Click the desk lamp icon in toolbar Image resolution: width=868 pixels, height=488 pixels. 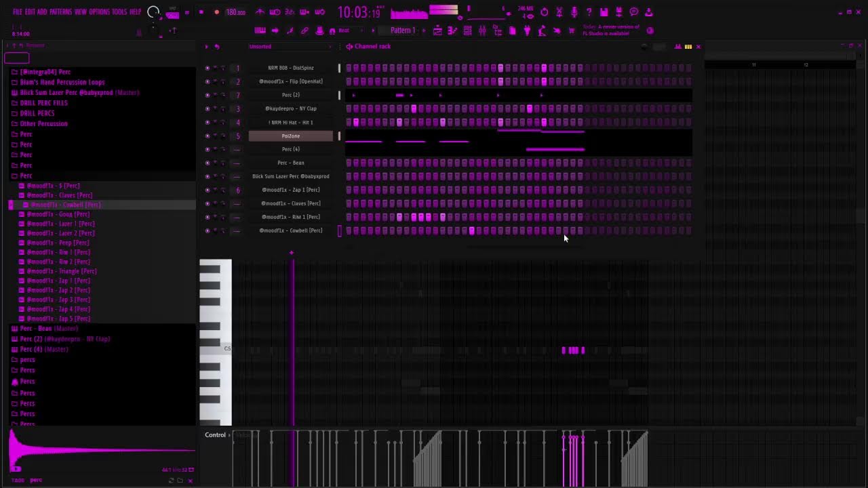[542, 30]
